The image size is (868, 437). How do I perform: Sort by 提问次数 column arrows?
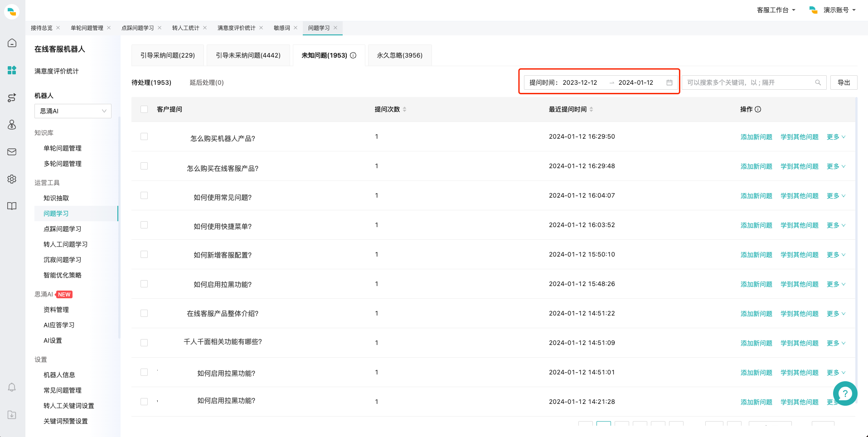[404, 109]
